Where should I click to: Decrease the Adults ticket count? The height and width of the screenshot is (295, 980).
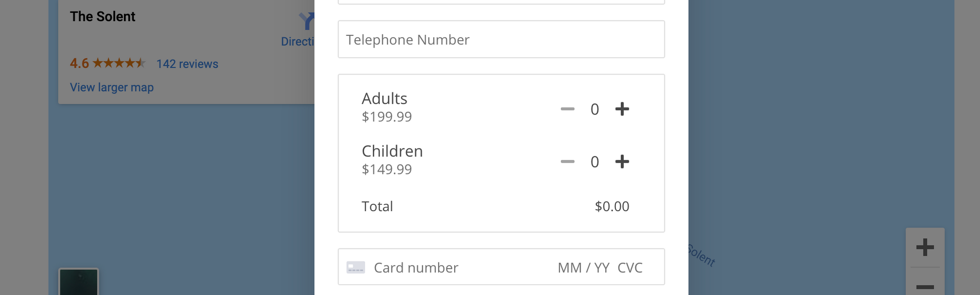(567, 109)
